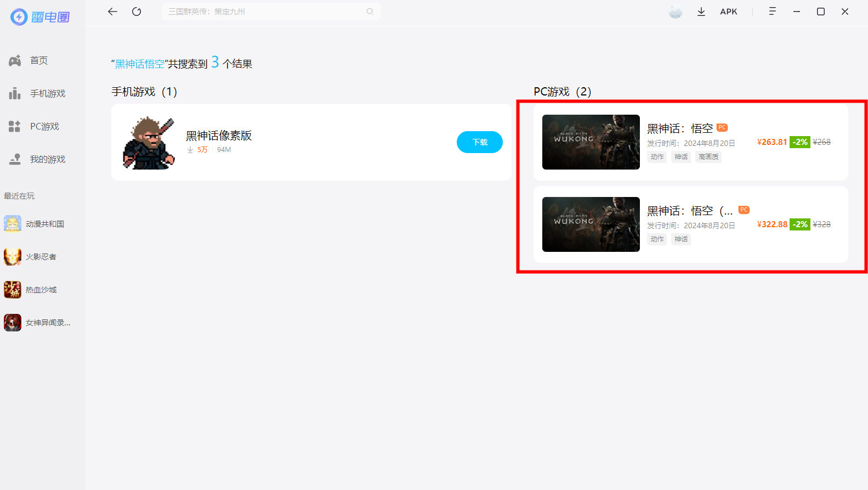This screenshot has height=490, width=868.
Task: Click the 动作 tag on the ¥263.81 game
Action: coord(657,157)
